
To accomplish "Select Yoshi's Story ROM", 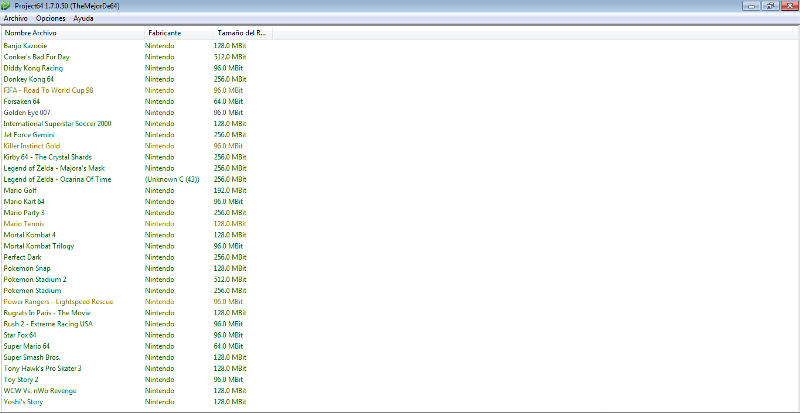I will [x=23, y=402].
